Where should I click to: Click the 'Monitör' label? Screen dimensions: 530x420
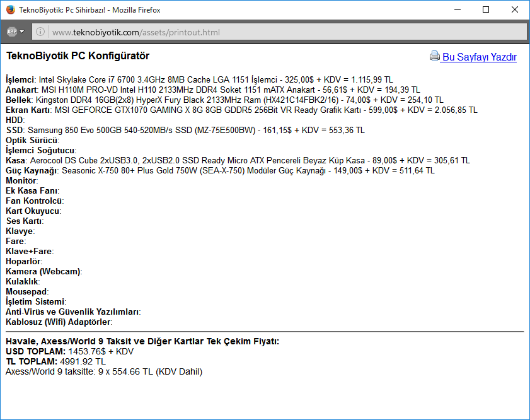click(x=21, y=180)
